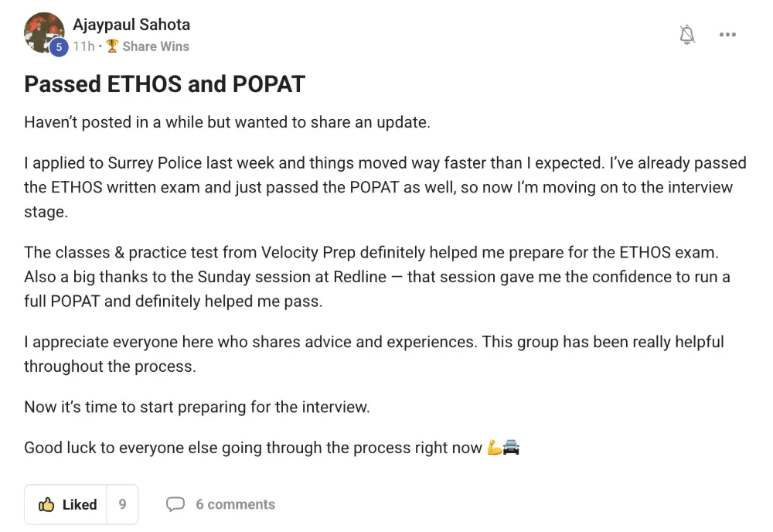773x532 pixels.
Task: Open the 6 comments link
Action: [235, 505]
